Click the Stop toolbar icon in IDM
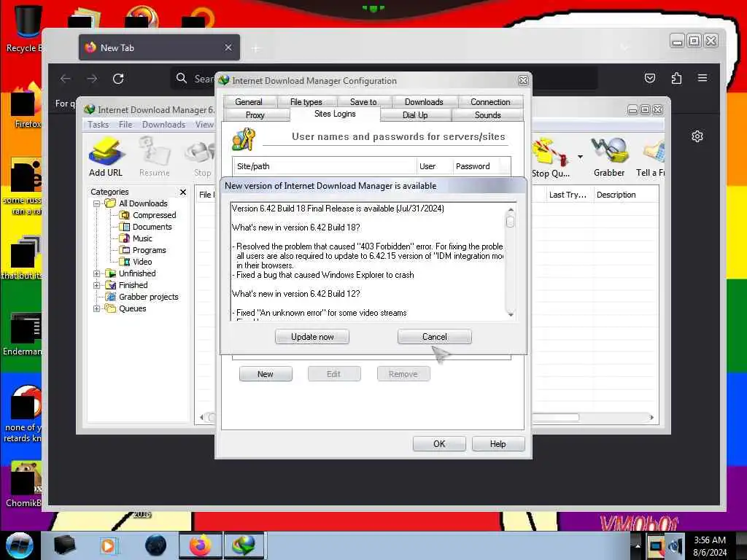Viewport: 747px width, 560px height. pos(203,157)
